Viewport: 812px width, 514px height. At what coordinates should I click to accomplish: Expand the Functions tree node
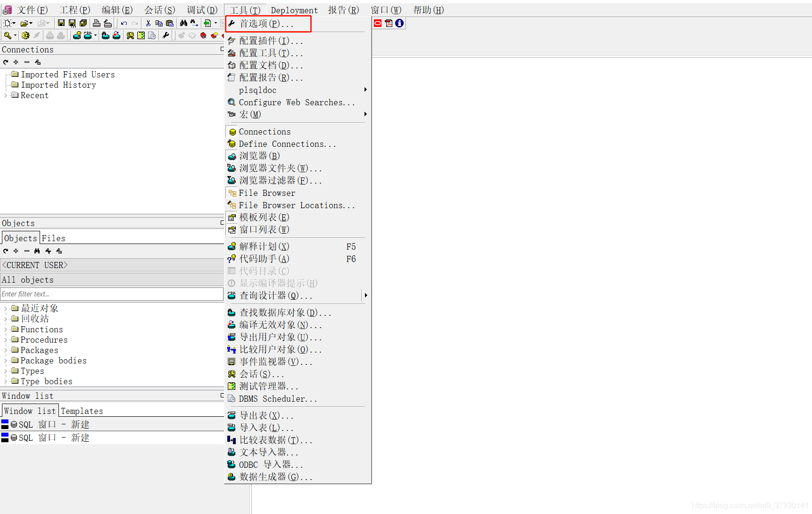[6, 329]
